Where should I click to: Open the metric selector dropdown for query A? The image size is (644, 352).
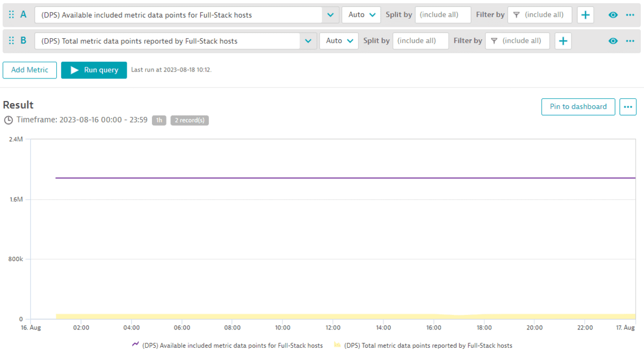[330, 15]
